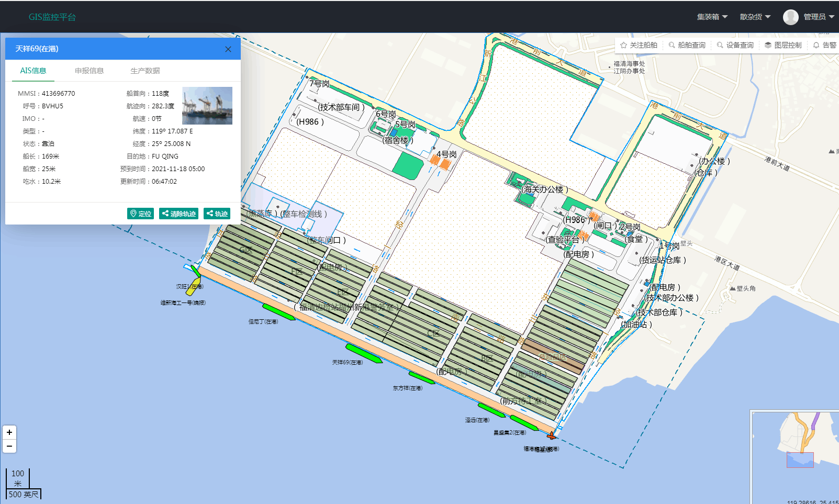
Task: Open 关注船舶 favorite ships tool
Action: click(x=639, y=45)
